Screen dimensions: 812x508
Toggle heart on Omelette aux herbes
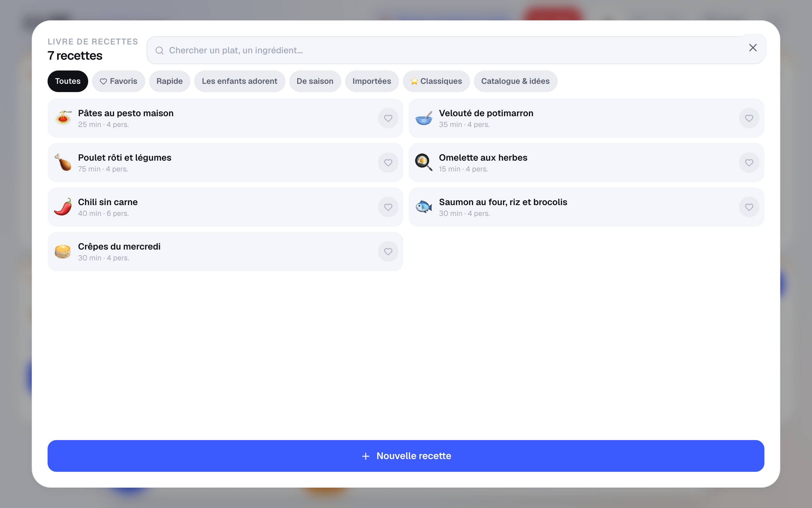click(749, 163)
